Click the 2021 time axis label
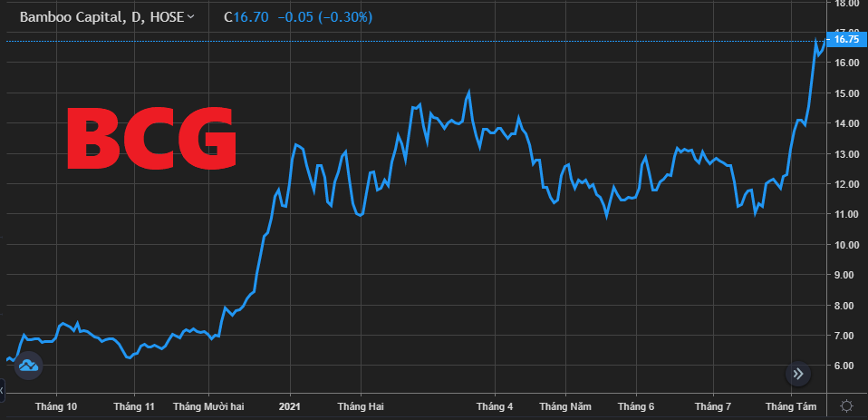The height and width of the screenshot is (420, 868). point(290,406)
